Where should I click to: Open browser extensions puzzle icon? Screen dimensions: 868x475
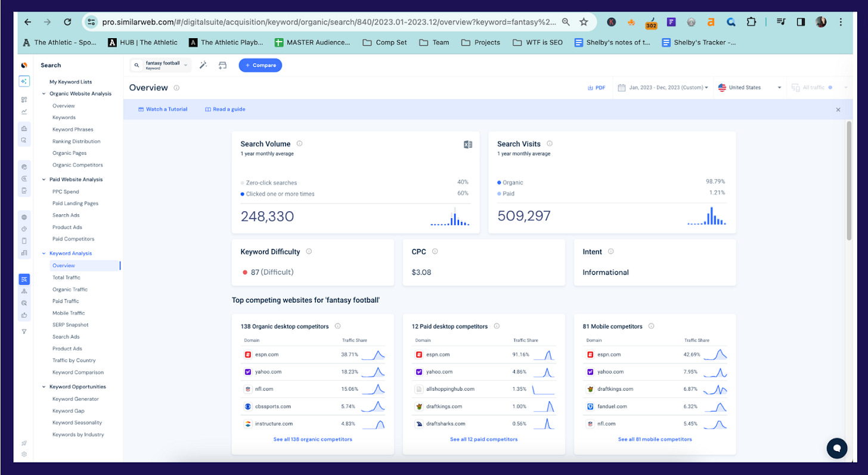tap(751, 22)
